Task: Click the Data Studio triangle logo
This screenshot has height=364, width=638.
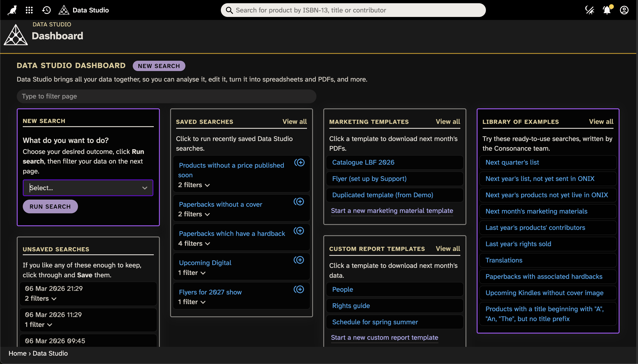Action: pyautogui.click(x=64, y=10)
